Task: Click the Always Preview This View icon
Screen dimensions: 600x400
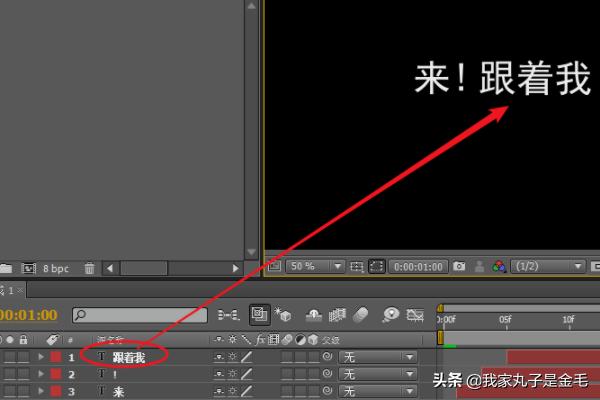Action: [274, 266]
